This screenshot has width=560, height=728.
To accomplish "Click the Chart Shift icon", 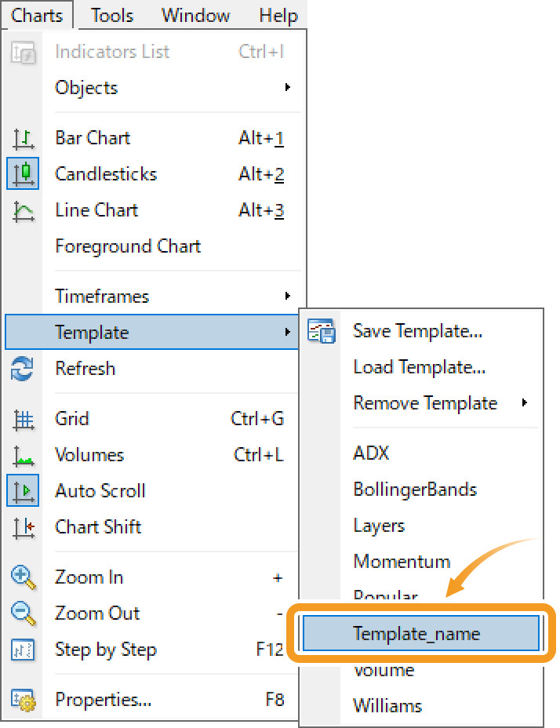I will (24, 528).
